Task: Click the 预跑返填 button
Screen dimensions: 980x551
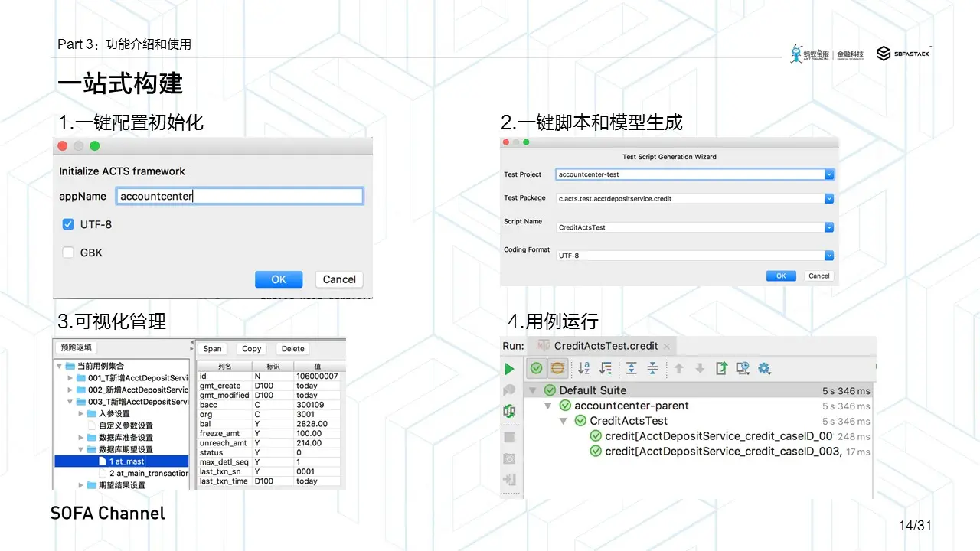Action: point(74,347)
